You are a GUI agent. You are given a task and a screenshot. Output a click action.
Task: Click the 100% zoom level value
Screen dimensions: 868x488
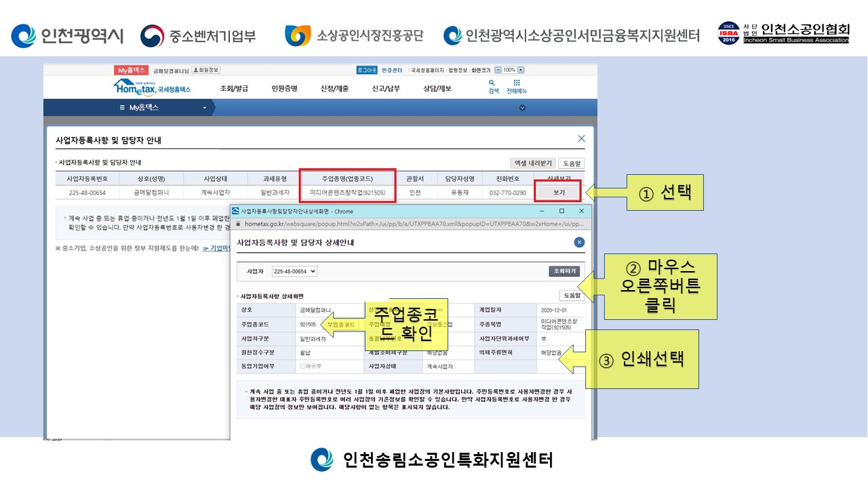click(510, 70)
